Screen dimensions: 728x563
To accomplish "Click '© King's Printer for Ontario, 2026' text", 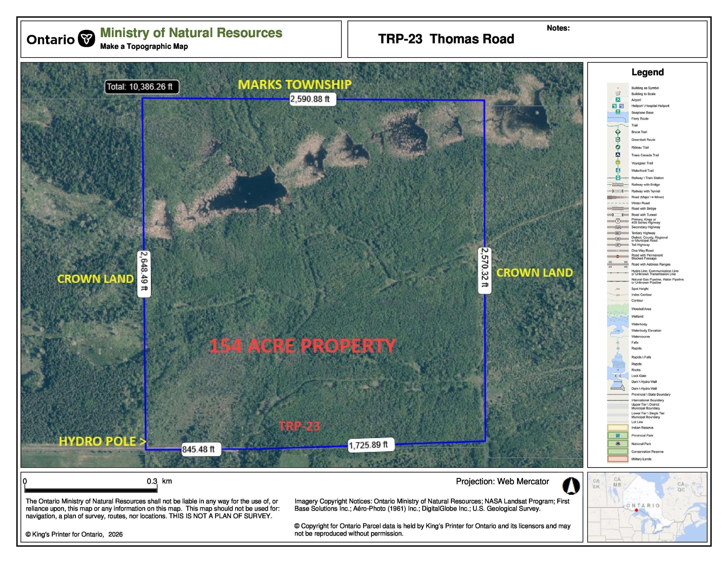I will click(x=74, y=534).
